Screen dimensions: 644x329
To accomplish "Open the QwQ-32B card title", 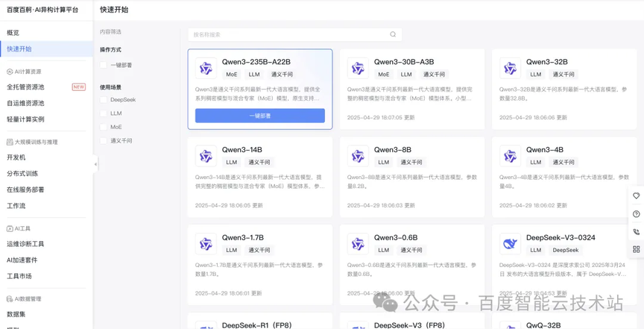I will click(543, 325).
